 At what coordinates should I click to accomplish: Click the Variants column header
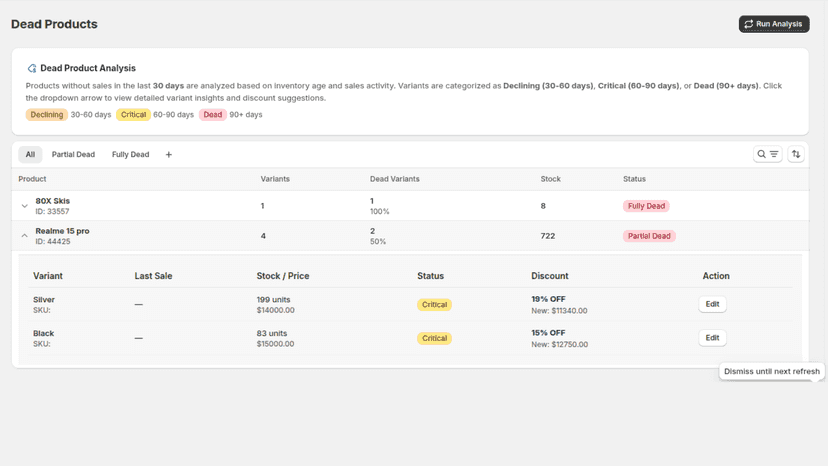[x=275, y=179]
